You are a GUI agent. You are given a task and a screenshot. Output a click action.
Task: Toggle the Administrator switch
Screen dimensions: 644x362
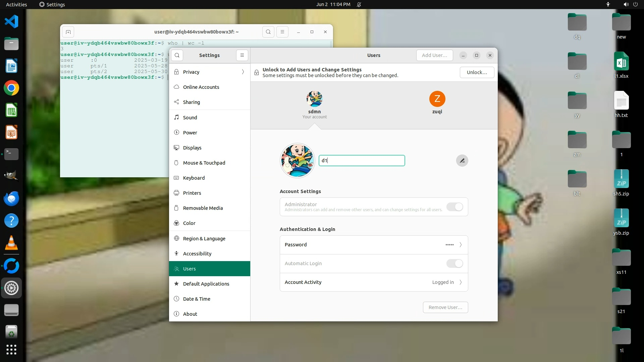(x=454, y=207)
